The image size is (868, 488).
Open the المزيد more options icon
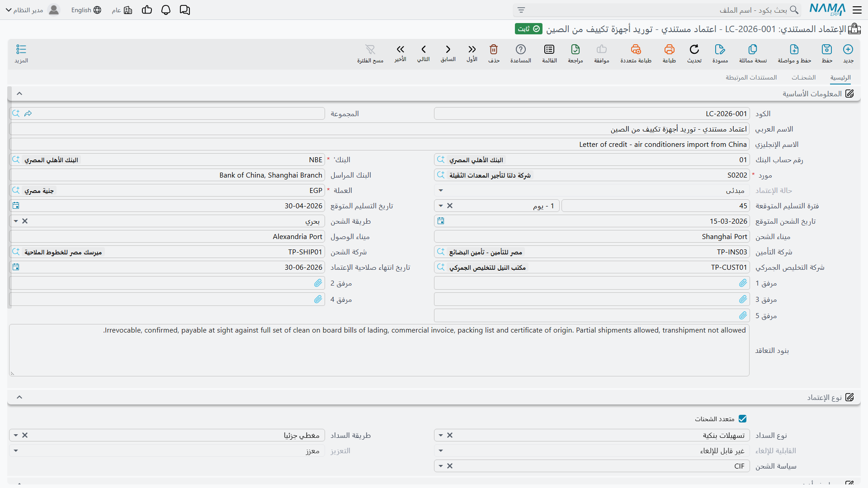tap(21, 49)
